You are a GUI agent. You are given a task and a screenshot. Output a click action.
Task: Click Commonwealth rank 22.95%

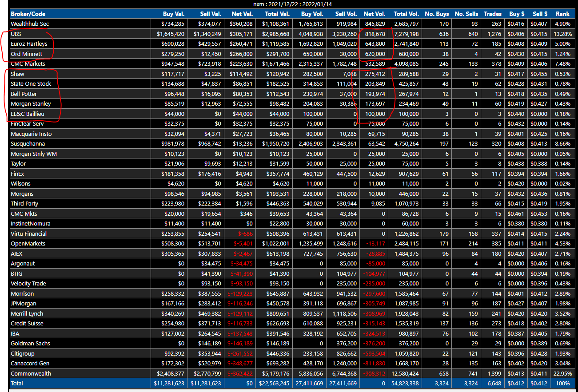point(562,373)
